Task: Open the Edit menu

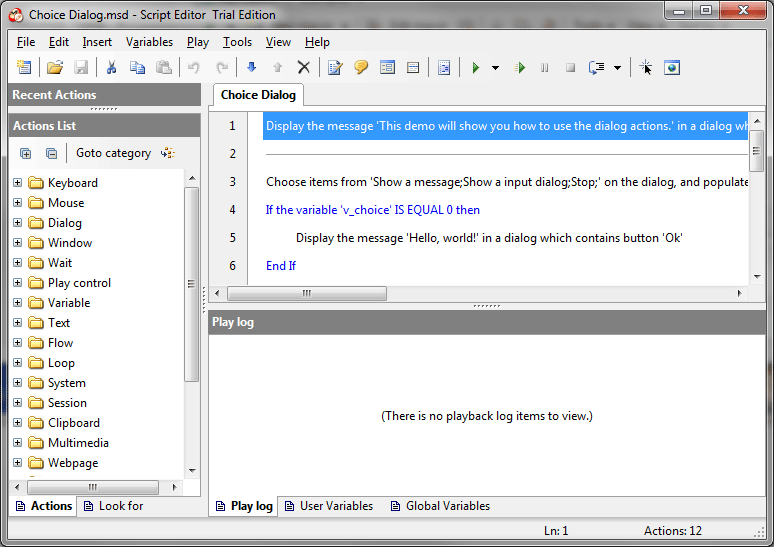Action: pos(59,42)
